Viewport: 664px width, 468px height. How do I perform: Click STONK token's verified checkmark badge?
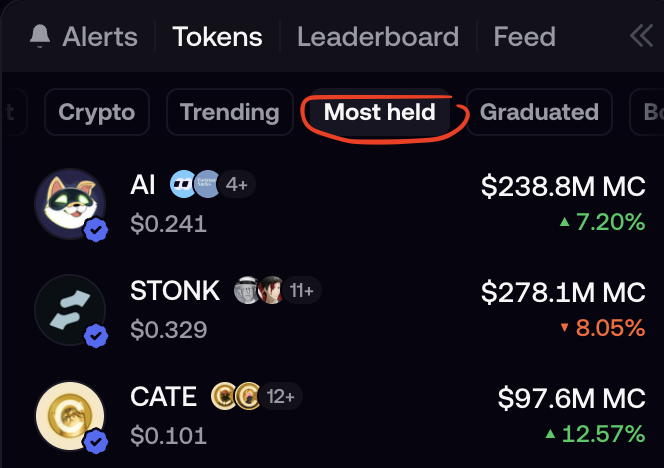(x=96, y=336)
